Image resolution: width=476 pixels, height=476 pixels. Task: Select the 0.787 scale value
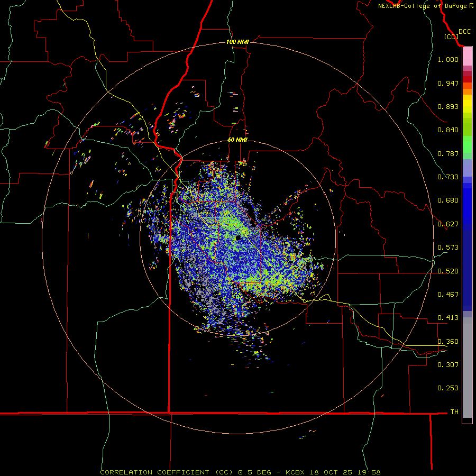[448, 153]
